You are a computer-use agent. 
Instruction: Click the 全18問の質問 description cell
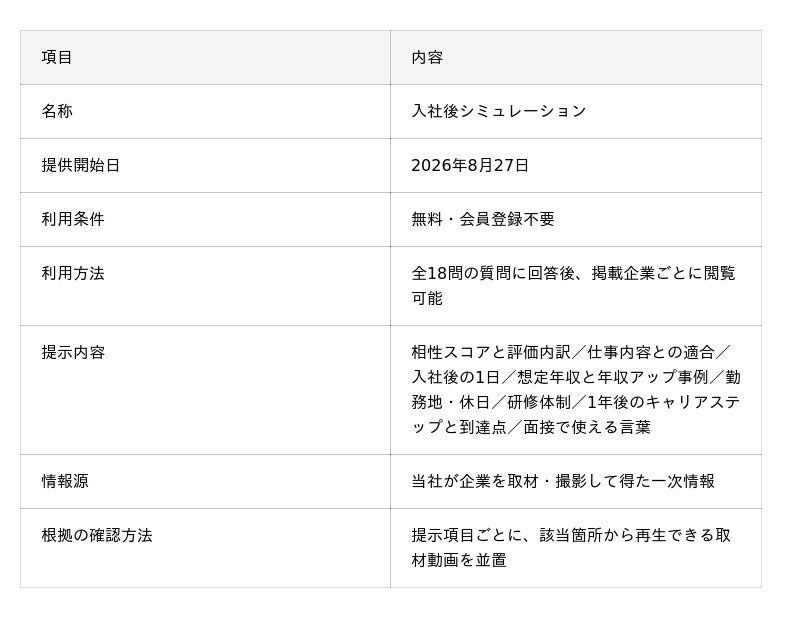576,286
